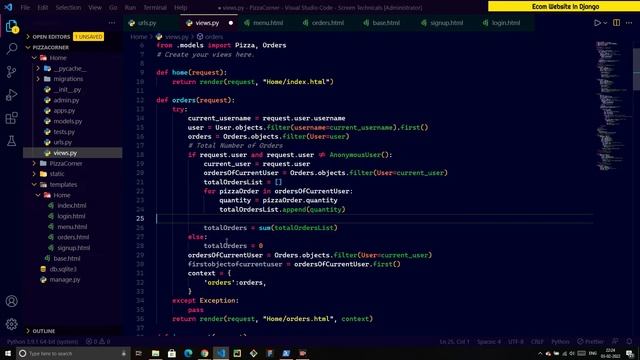Click the Python language mode status item
The height and width of the screenshot is (360, 640).
[560, 342]
